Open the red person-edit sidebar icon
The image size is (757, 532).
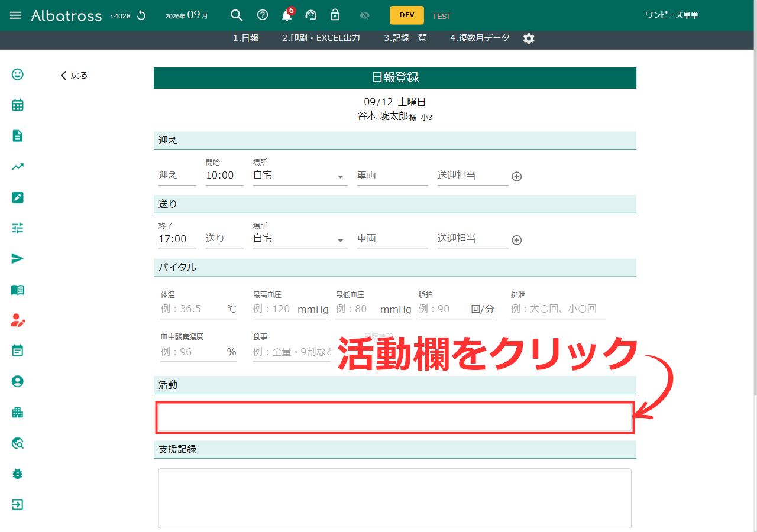click(18, 320)
